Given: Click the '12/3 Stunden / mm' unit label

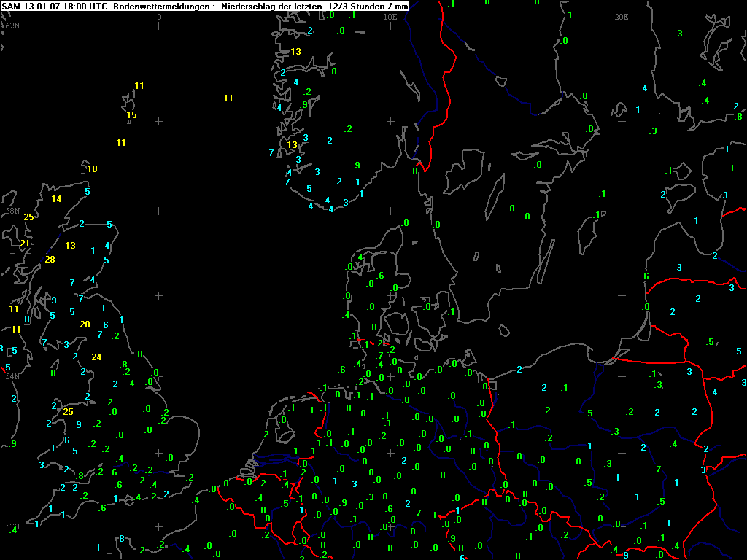Looking at the screenshot, I should point(367,6).
